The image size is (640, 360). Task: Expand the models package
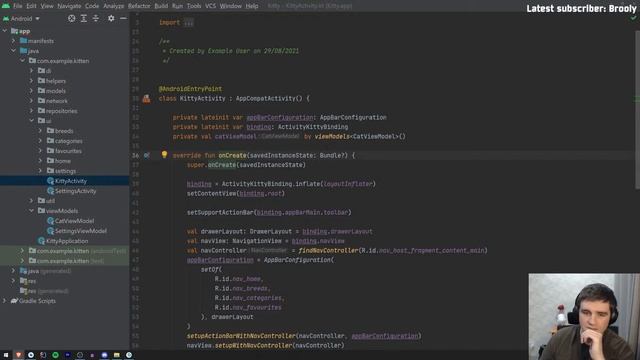click(31, 91)
